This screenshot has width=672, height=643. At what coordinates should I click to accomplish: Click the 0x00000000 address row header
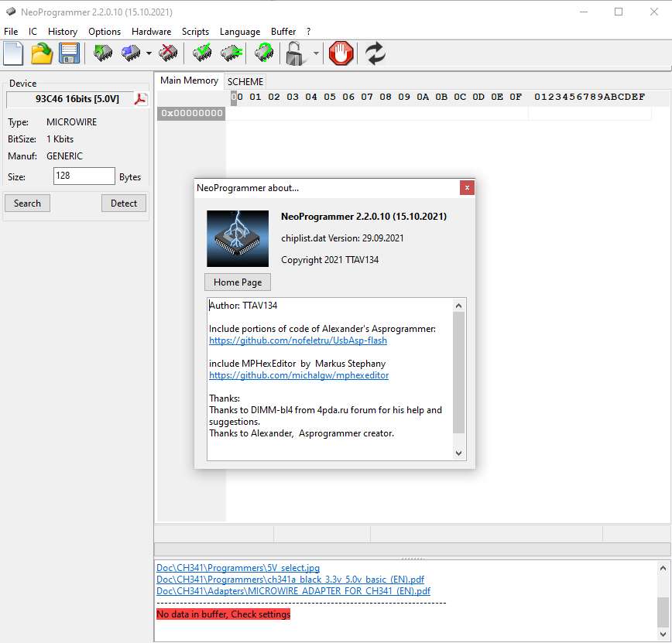[x=191, y=113]
